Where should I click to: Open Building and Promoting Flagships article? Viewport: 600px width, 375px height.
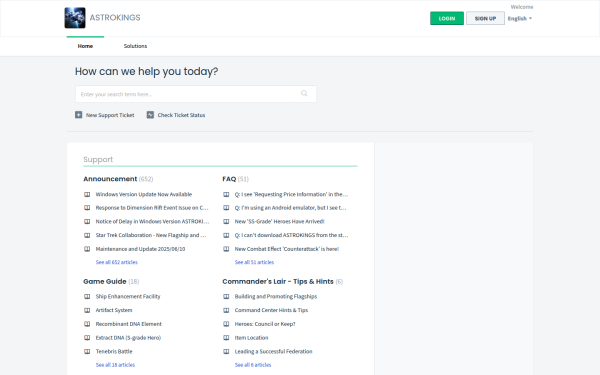tap(276, 297)
